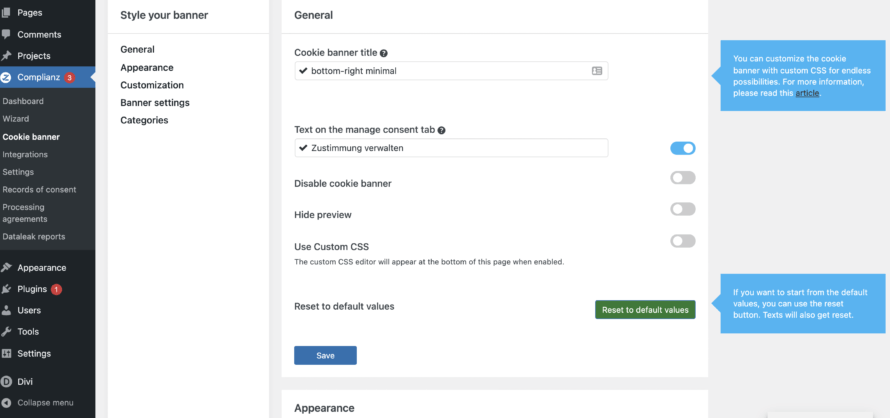Toggle the manage consent tab switch off
Screen dimensions: 890x418
682,148
